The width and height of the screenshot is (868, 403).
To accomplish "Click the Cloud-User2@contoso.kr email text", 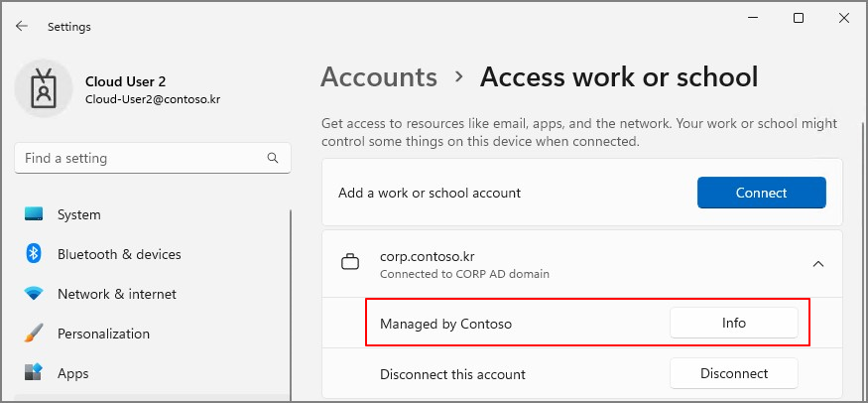I will click(x=153, y=100).
